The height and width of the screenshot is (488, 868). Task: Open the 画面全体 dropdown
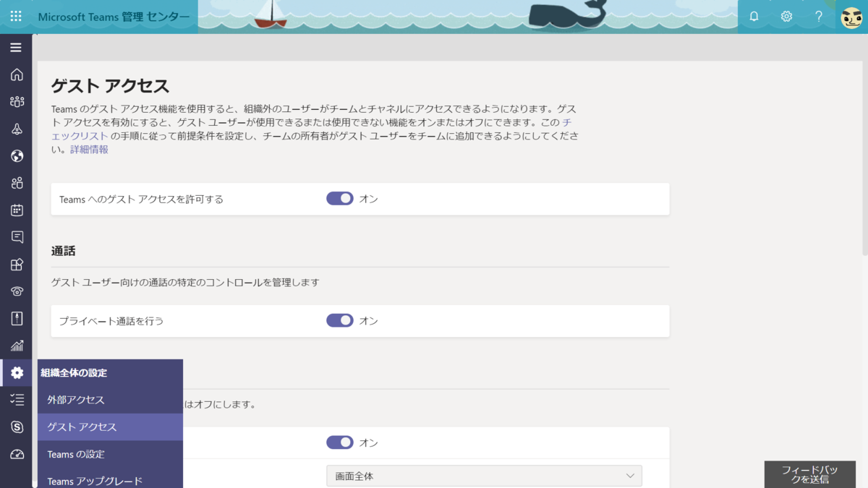click(484, 476)
